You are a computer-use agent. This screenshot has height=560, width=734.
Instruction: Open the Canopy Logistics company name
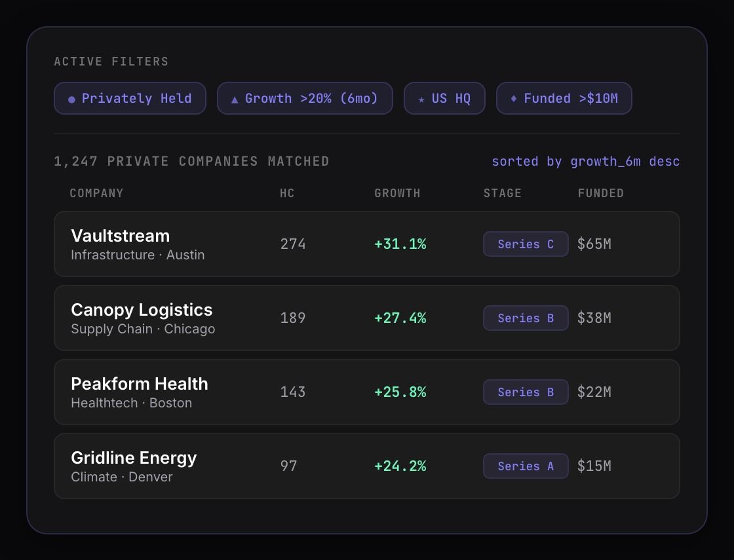[142, 310]
